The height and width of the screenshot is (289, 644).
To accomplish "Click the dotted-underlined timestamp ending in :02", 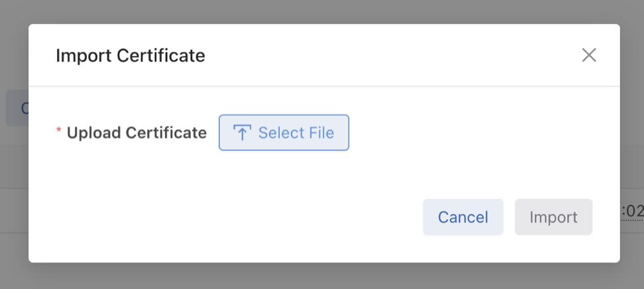I will pos(632,211).
